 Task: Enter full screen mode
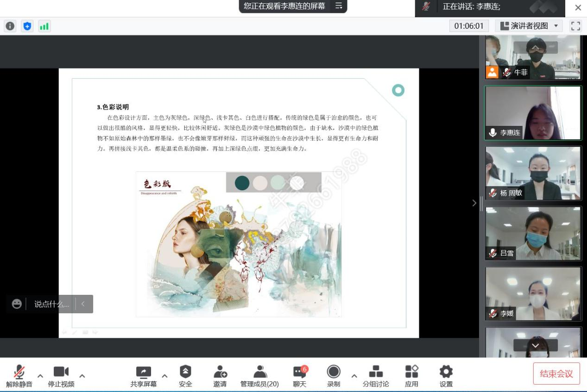pos(575,26)
